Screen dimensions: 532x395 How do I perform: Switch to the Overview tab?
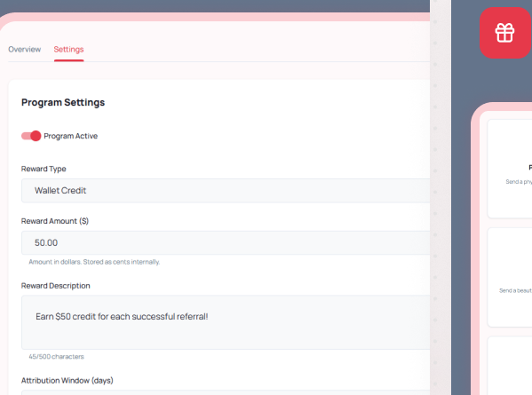coord(25,50)
